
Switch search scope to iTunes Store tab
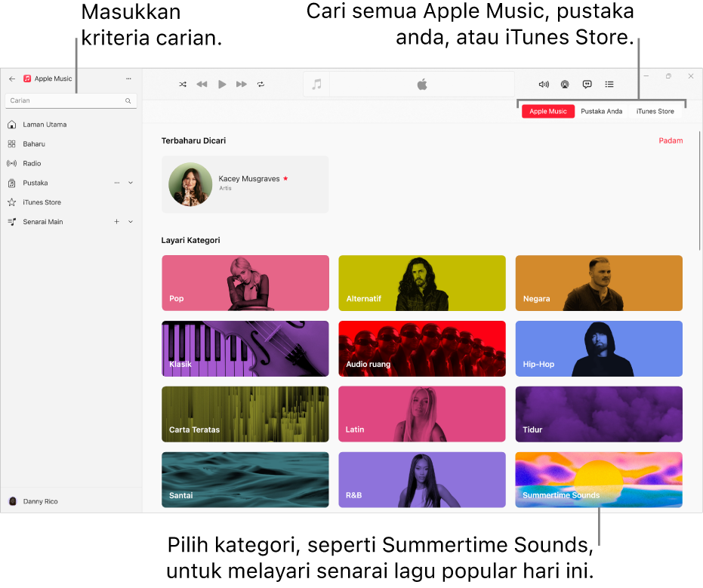[655, 112]
